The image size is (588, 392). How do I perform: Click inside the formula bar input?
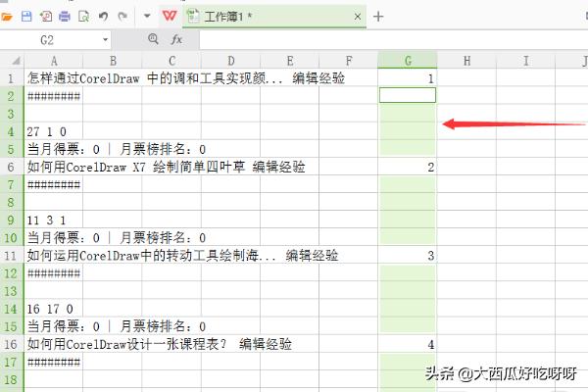[x=382, y=39]
